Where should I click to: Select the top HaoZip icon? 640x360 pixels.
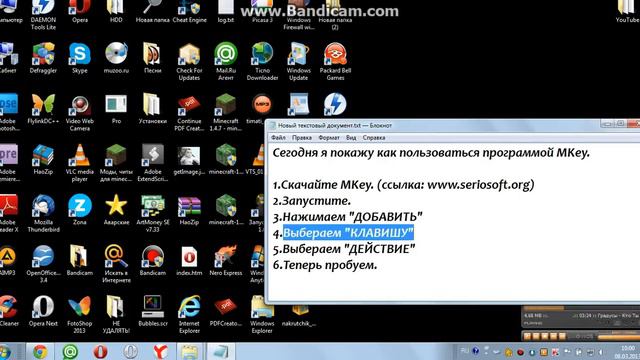coord(43,159)
